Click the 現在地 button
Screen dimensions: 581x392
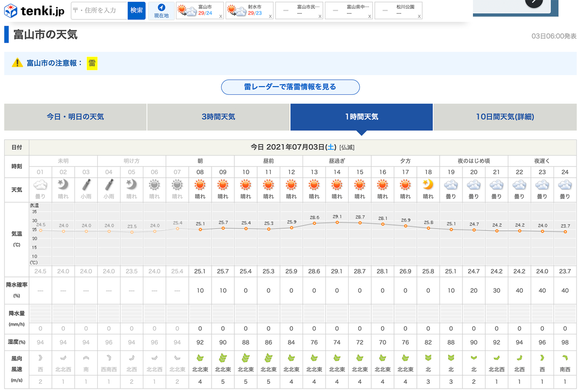[161, 10]
